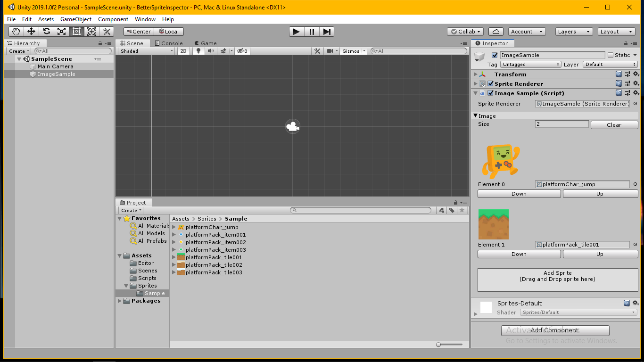Select the Hand tool in the toolbar
Screen dimensions: 644x362
tap(16, 32)
